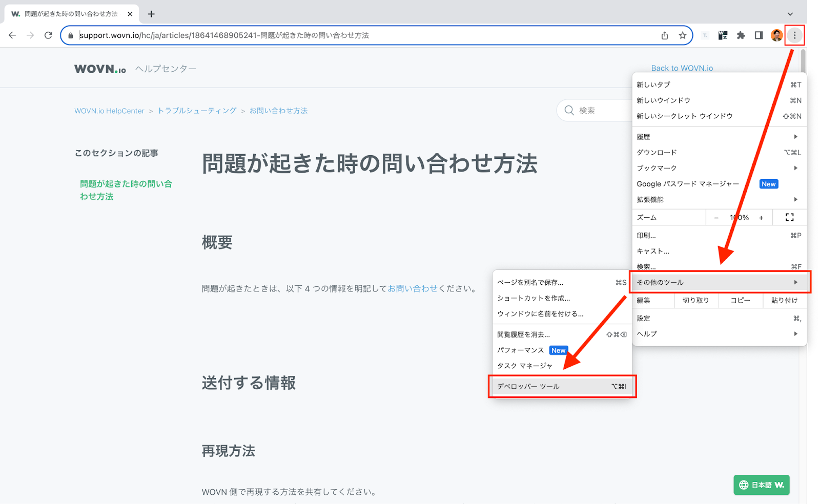This screenshot has height=504, width=820.
Task: Select デベロッパー ツール menu item
Action: point(562,387)
